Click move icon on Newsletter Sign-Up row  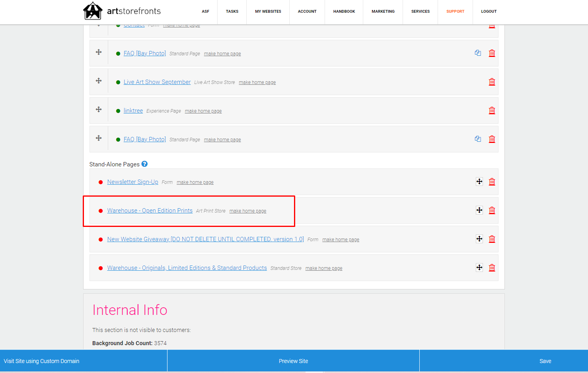pyautogui.click(x=479, y=182)
